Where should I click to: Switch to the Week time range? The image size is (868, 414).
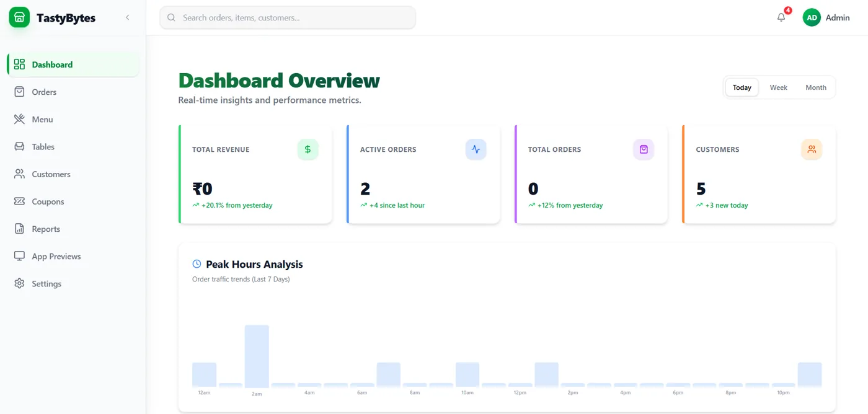pos(779,87)
